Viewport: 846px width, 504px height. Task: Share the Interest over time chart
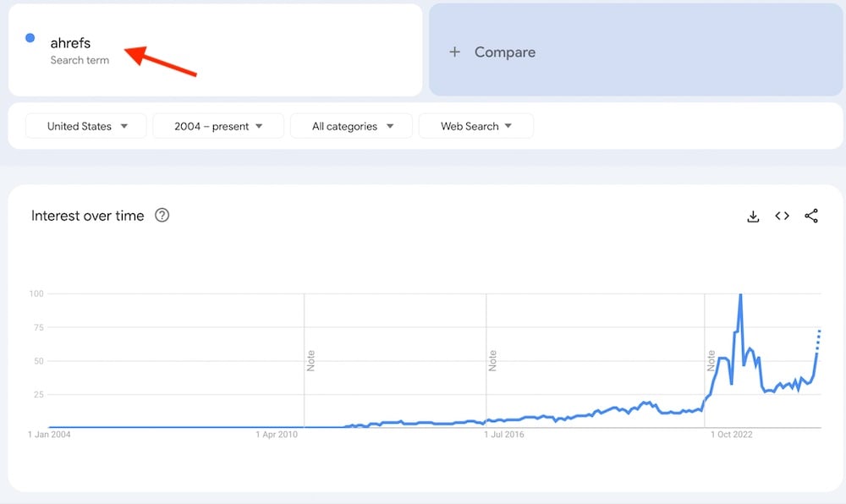pos(811,216)
